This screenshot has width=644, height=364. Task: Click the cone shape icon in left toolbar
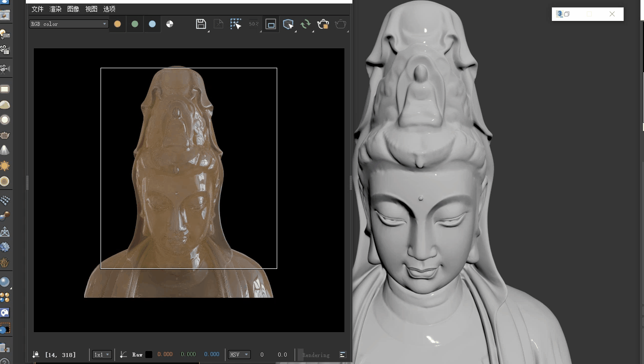point(5,150)
